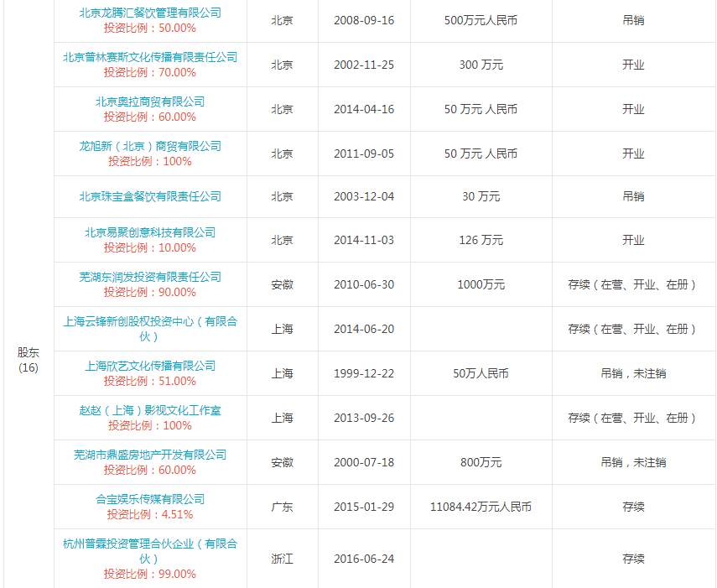Select 投资比例：70.00% text

(150, 72)
